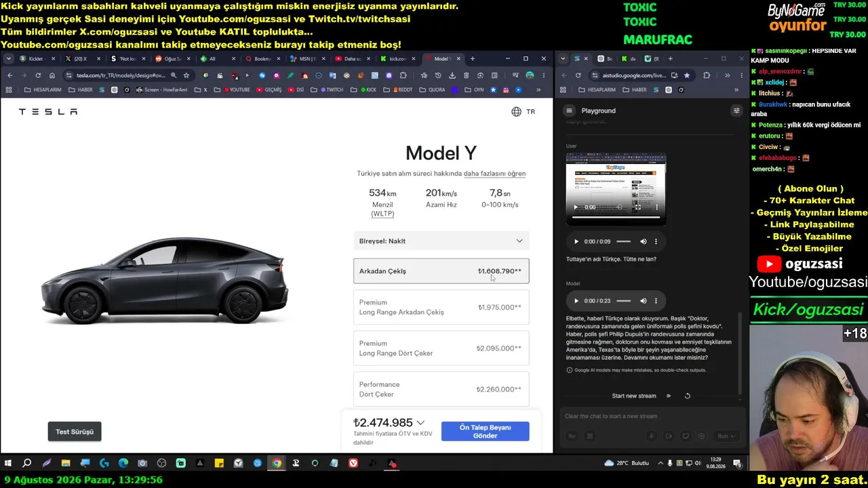The height and width of the screenshot is (488, 868).
Task: Adjust the 0:23 audio clip seek slider
Action: coord(624,301)
